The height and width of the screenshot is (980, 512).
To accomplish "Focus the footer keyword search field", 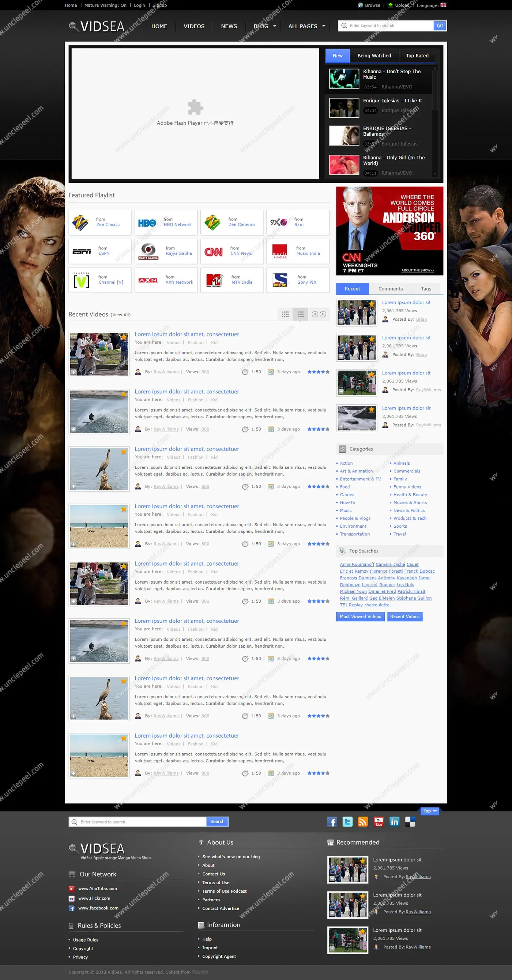I will click(x=138, y=822).
